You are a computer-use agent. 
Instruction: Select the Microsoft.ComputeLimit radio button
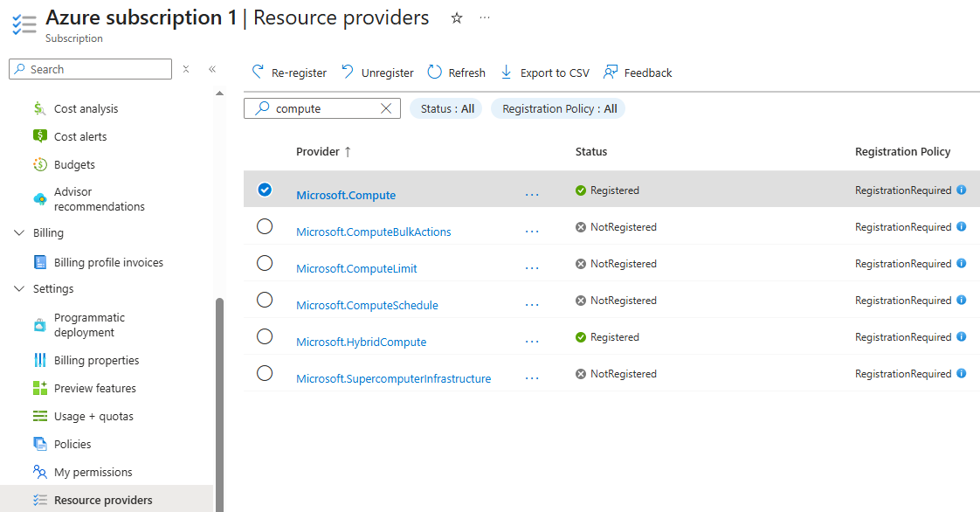tap(265, 263)
